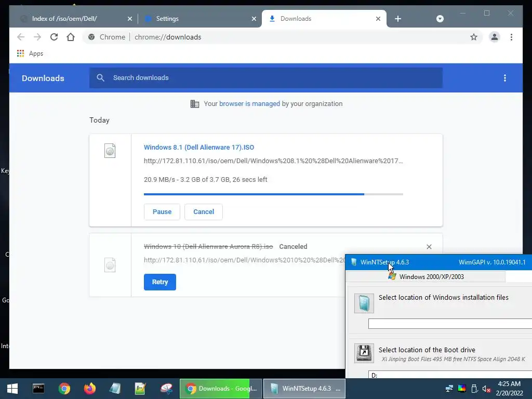Click the colorful display tray icon

tap(462, 389)
